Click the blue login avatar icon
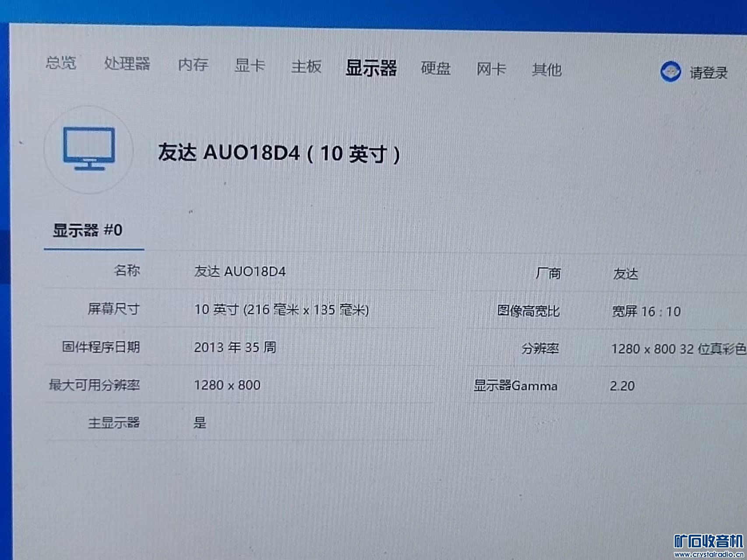 click(670, 71)
